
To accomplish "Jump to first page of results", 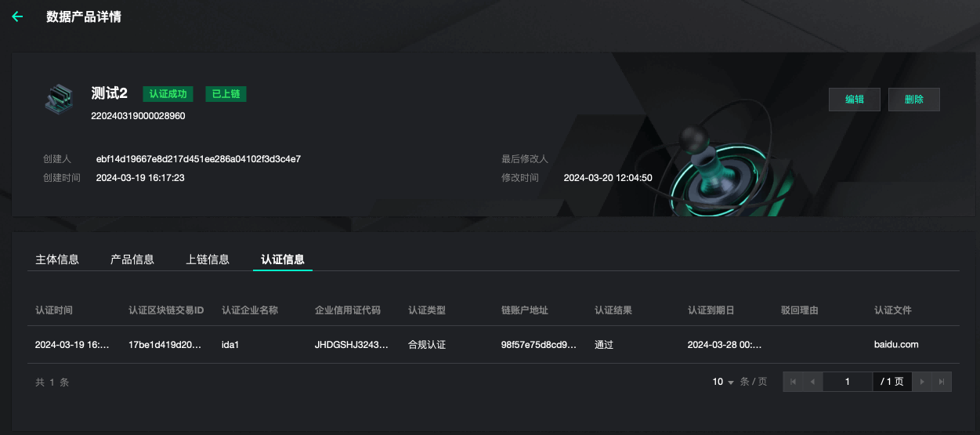I will click(x=793, y=382).
